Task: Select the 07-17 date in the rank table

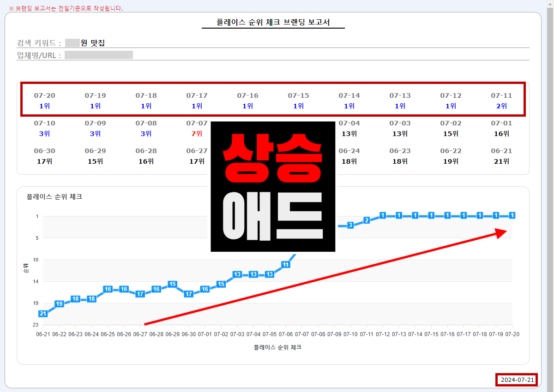Action: (x=197, y=95)
